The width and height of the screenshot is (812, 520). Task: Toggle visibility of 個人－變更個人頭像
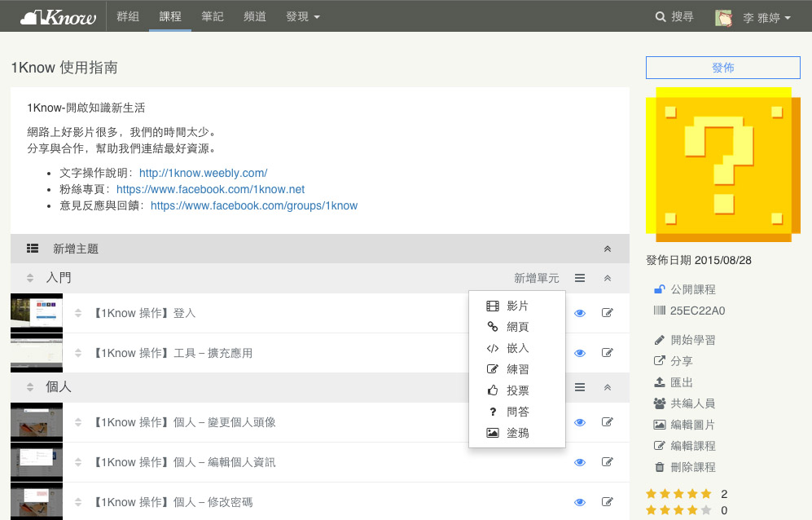tap(580, 422)
